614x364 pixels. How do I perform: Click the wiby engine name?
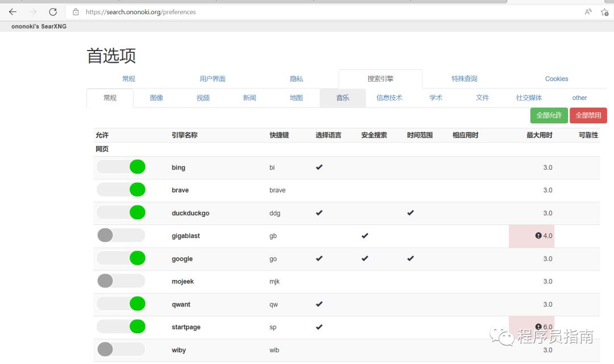coord(179,350)
